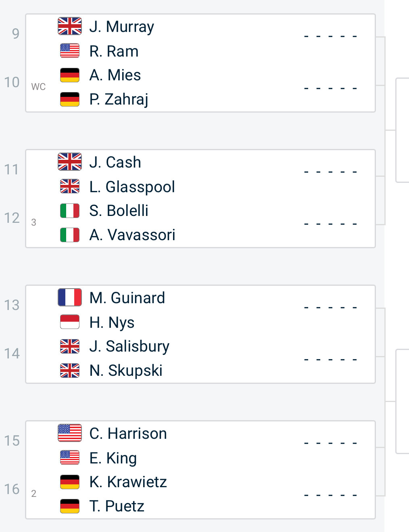
Task: Open player J. Cash
Action: click(x=115, y=162)
